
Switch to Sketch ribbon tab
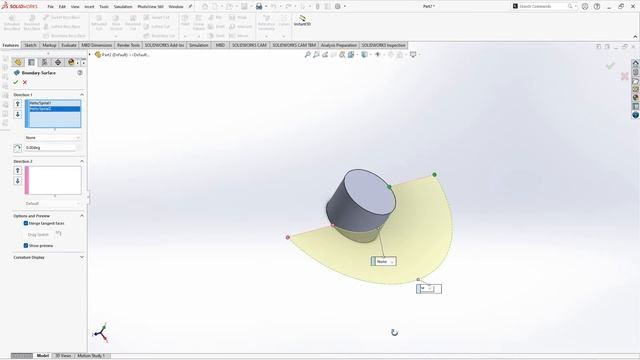30,45
